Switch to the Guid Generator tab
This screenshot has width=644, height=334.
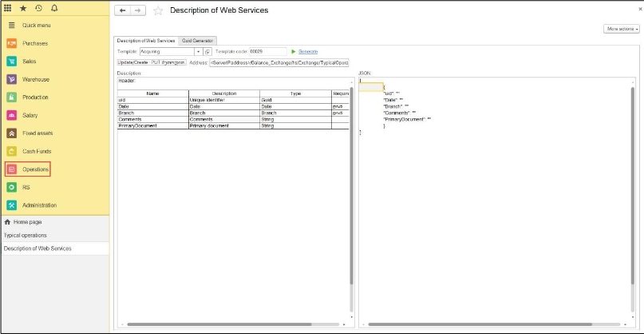pos(198,40)
